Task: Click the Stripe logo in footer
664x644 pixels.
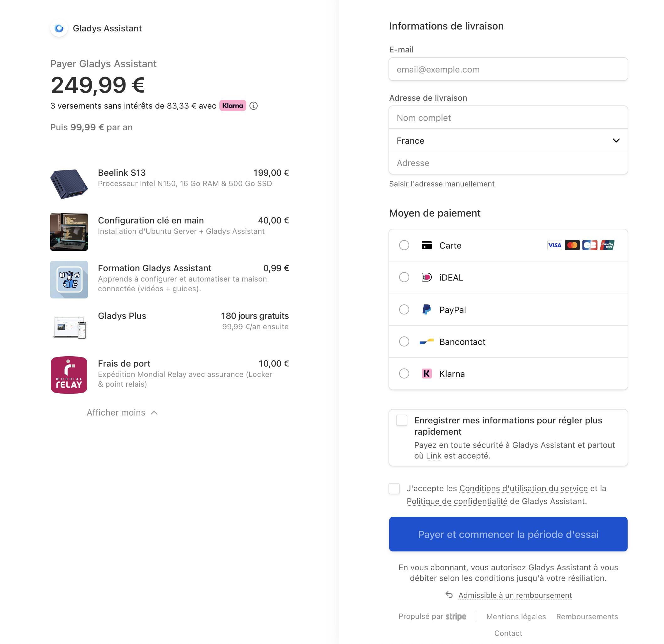Action: [x=456, y=617]
